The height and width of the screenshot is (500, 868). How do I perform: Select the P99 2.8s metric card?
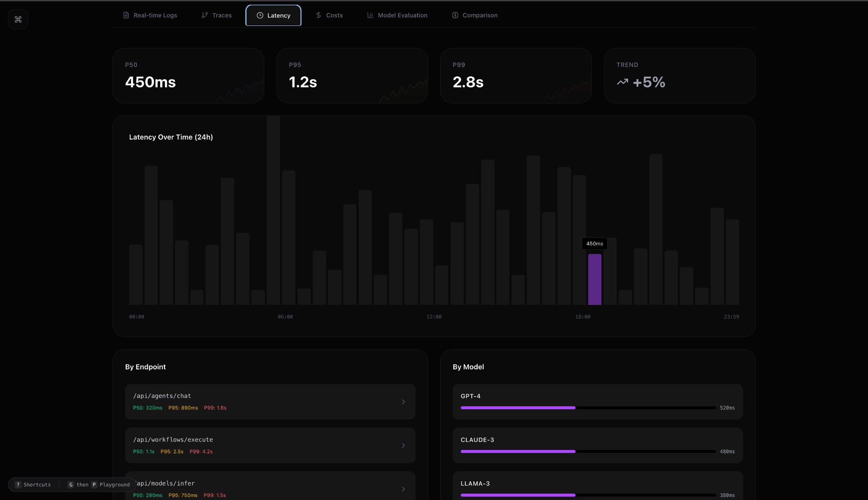pos(515,75)
